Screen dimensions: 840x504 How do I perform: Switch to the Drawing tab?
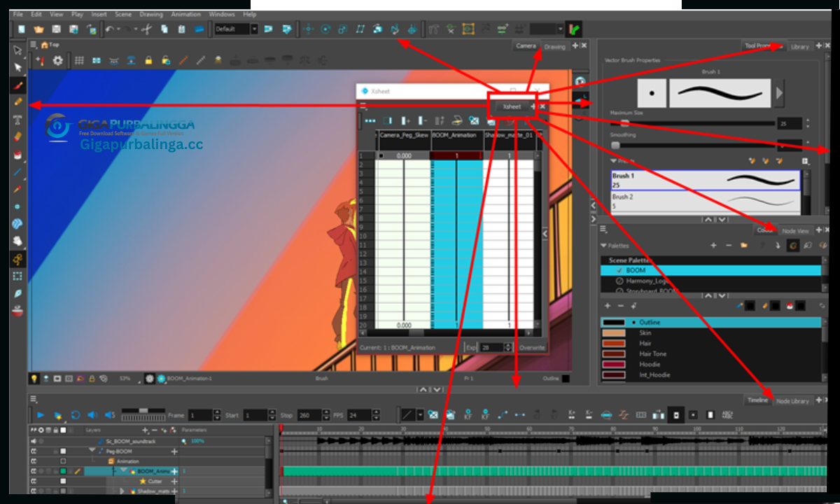(554, 47)
